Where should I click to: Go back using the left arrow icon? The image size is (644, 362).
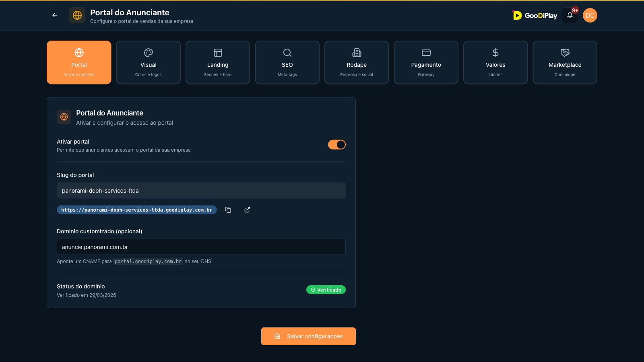coord(55,15)
